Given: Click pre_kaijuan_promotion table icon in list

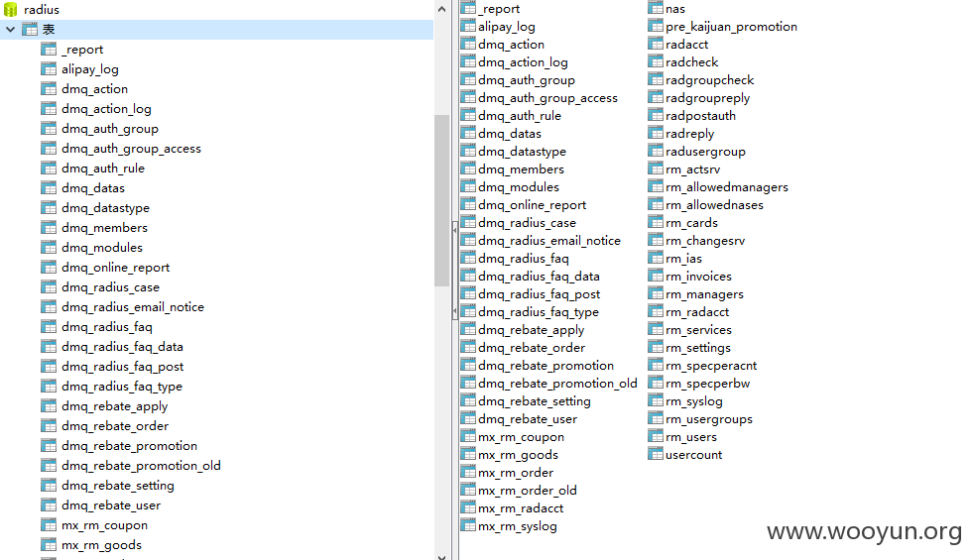Looking at the screenshot, I should (656, 26).
